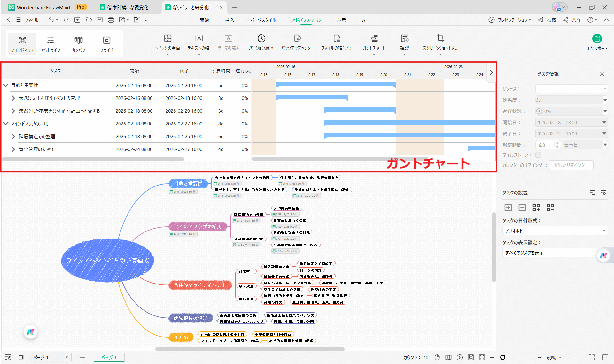Click the リソース input field
The height and width of the screenshot is (364, 614).
point(571,88)
